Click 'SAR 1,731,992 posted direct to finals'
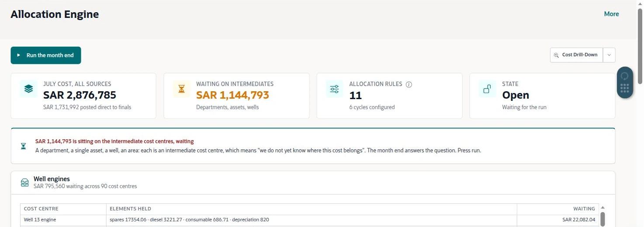This screenshot has height=227, width=644. point(87,107)
